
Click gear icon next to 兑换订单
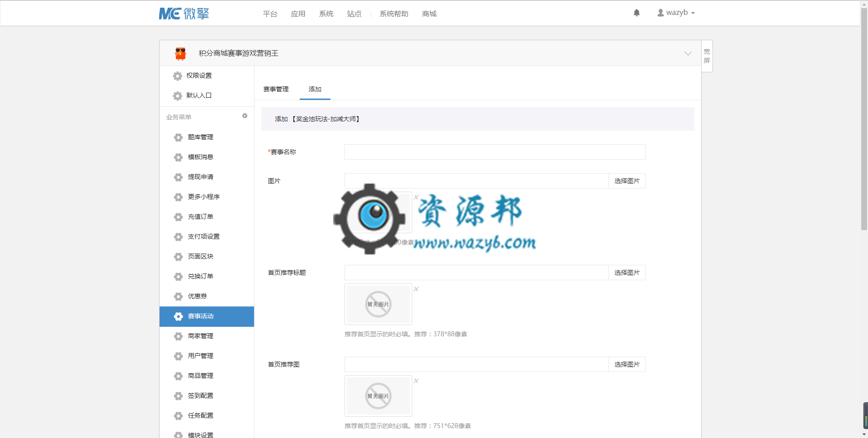(x=179, y=277)
